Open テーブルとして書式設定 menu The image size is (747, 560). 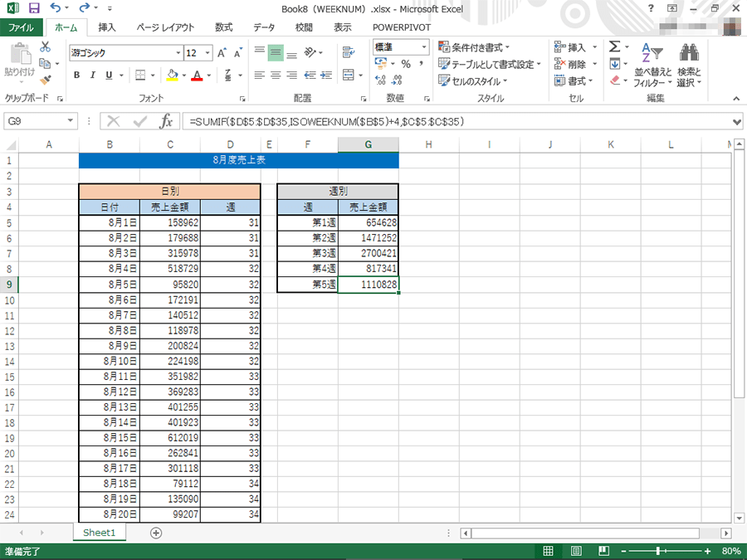pos(491,64)
